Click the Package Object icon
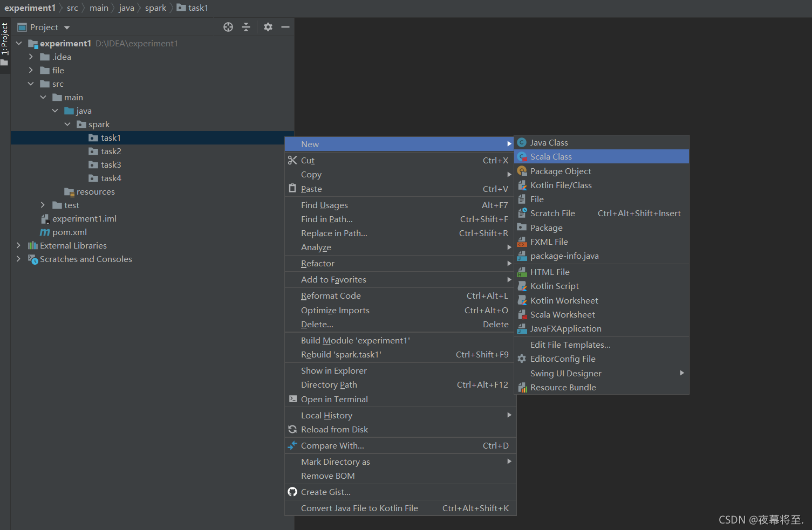 pyautogui.click(x=522, y=171)
